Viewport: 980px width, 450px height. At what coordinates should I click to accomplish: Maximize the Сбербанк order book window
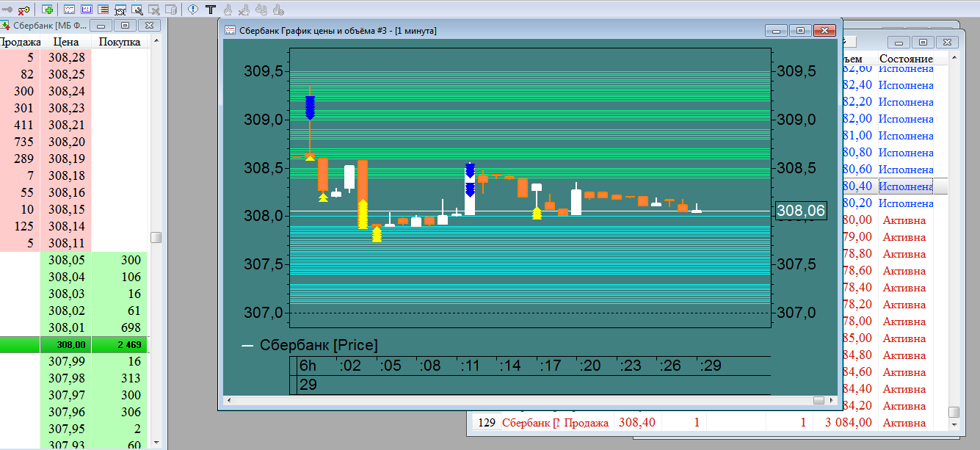coord(126,25)
